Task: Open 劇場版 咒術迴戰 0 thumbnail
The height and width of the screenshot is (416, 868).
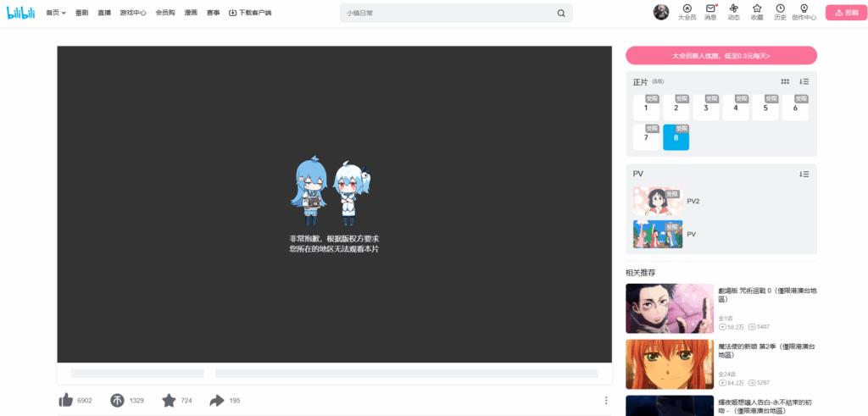Action: tap(670, 308)
